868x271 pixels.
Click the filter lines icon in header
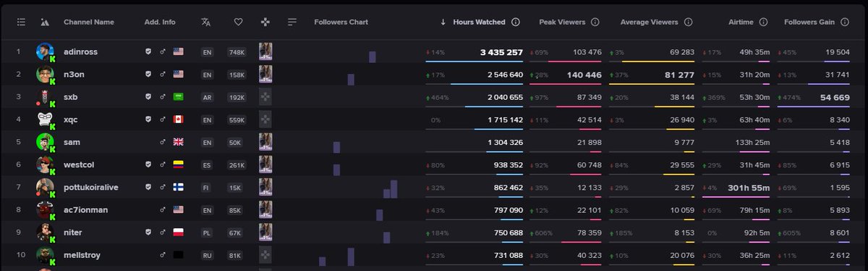pos(292,22)
